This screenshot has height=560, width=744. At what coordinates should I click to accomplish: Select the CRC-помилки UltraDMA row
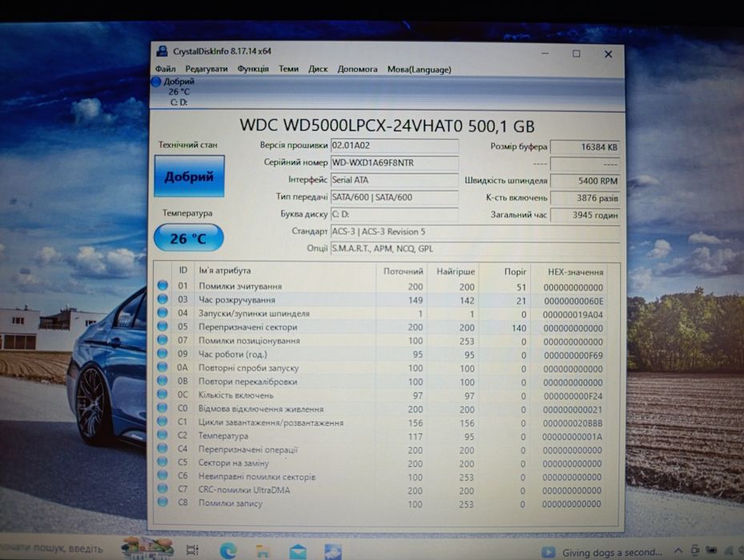pyautogui.click(x=380, y=489)
